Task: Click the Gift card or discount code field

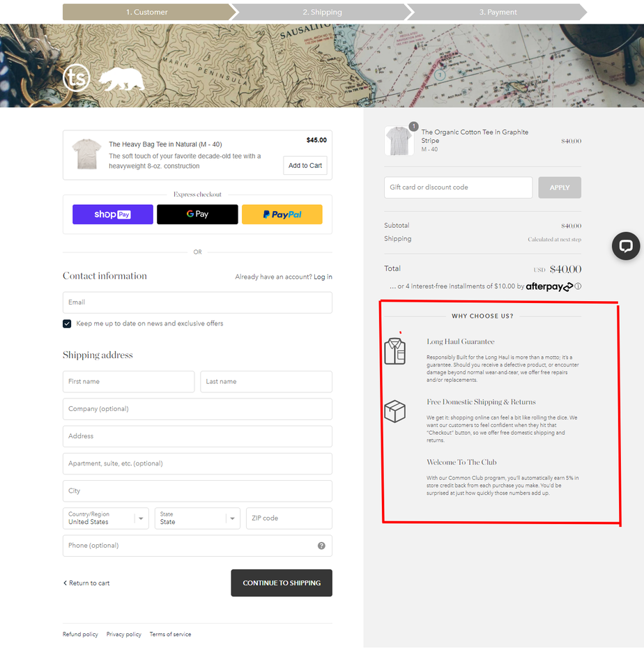Action: click(458, 187)
